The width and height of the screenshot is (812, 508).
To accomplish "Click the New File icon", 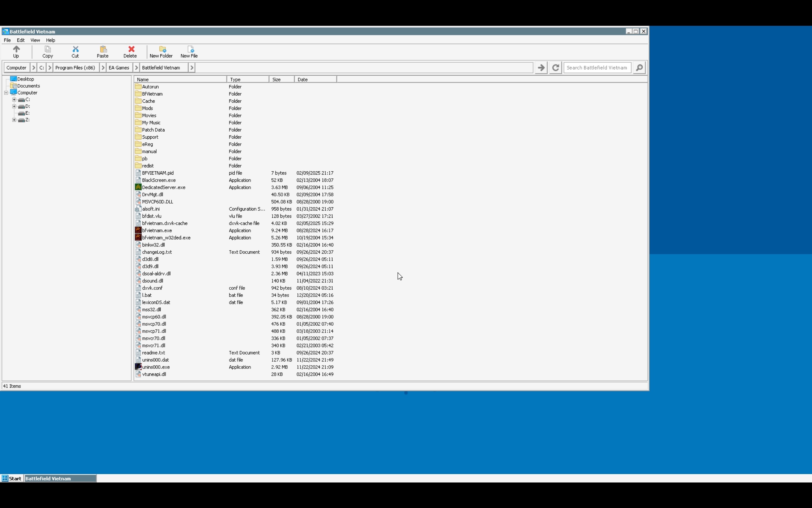I will (191, 49).
